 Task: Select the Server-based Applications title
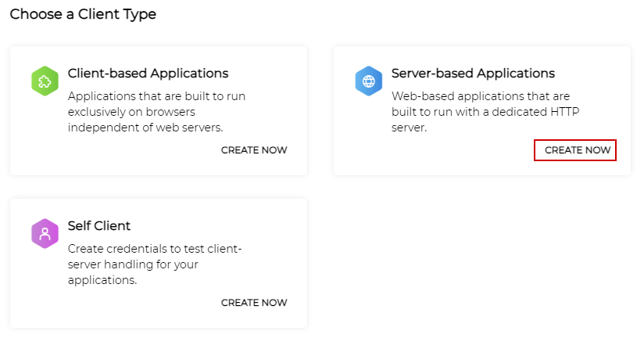pyautogui.click(x=473, y=74)
